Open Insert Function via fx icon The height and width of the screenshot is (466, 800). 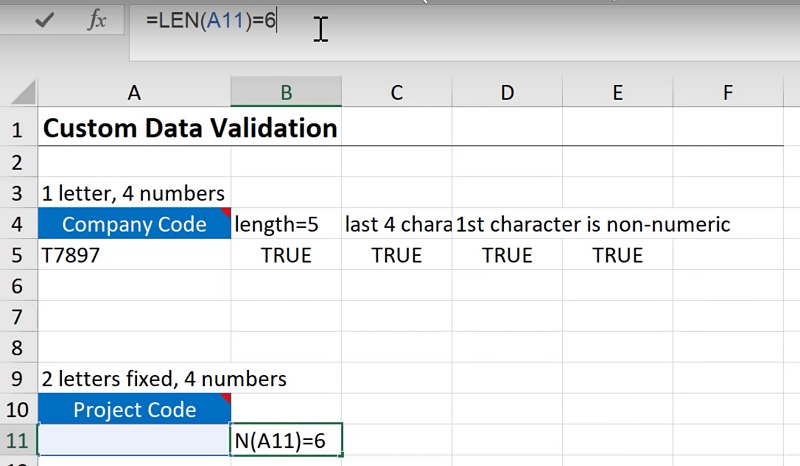point(97,21)
